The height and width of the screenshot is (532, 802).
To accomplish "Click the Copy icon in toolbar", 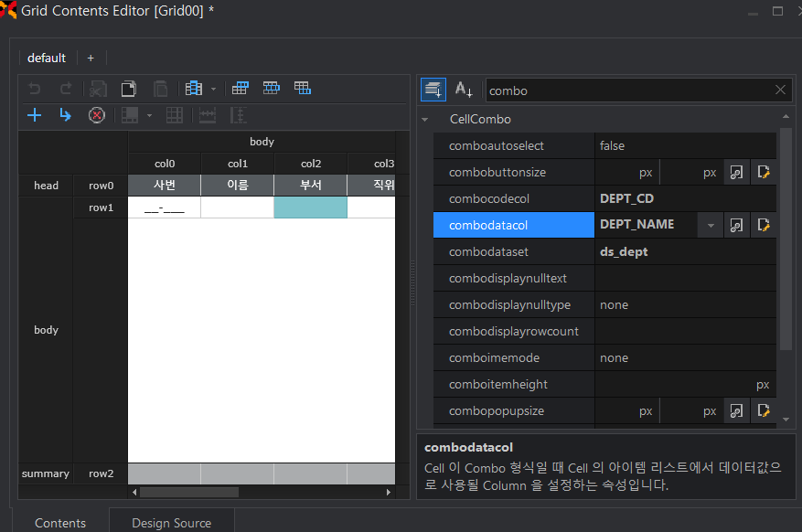I will [129, 89].
